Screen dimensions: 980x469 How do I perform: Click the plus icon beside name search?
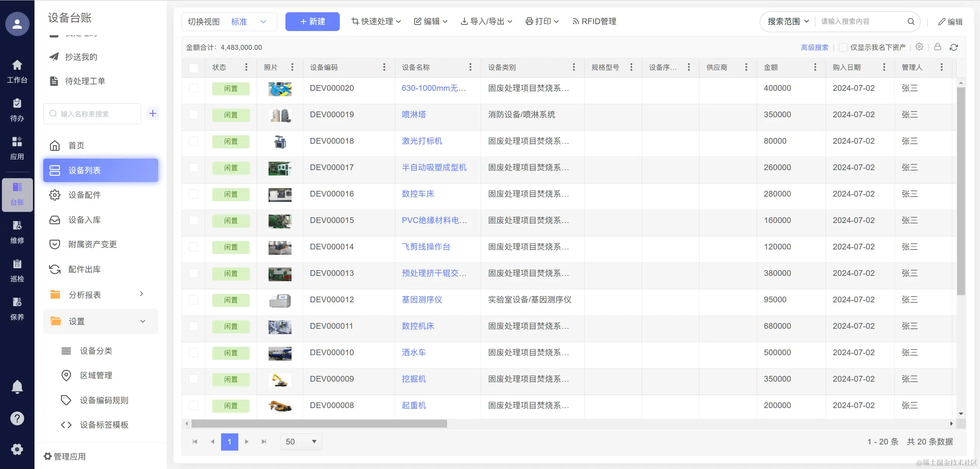coord(152,113)
